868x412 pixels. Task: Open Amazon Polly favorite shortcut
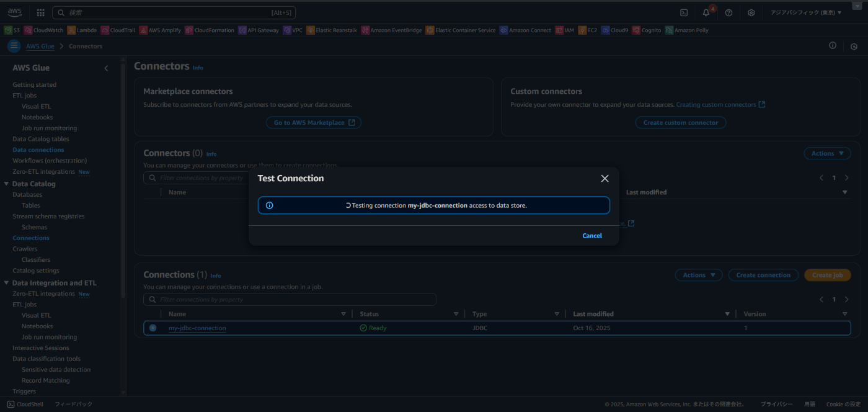pyautogui.click(x=687, y=30)
